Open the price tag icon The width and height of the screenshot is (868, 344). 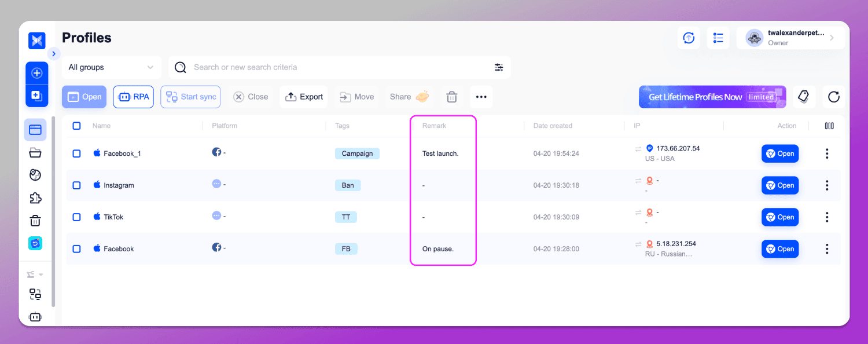pyautogui.click(x=803, y=97)
